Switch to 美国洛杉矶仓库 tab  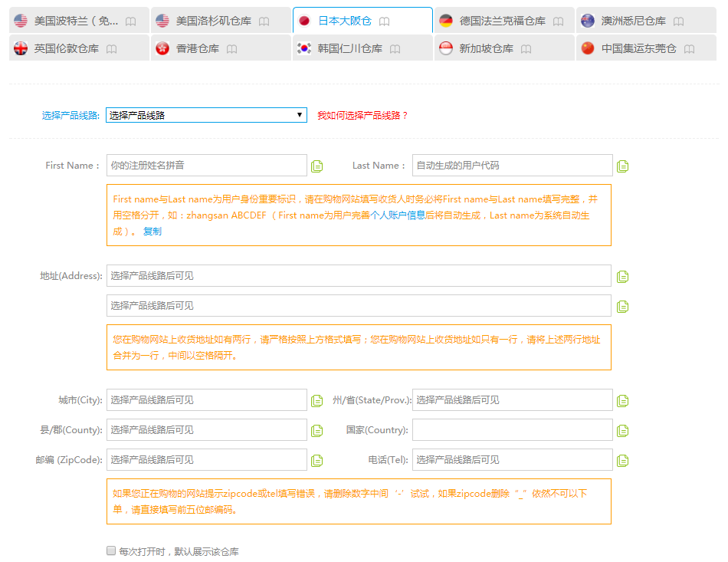[213, 21]
